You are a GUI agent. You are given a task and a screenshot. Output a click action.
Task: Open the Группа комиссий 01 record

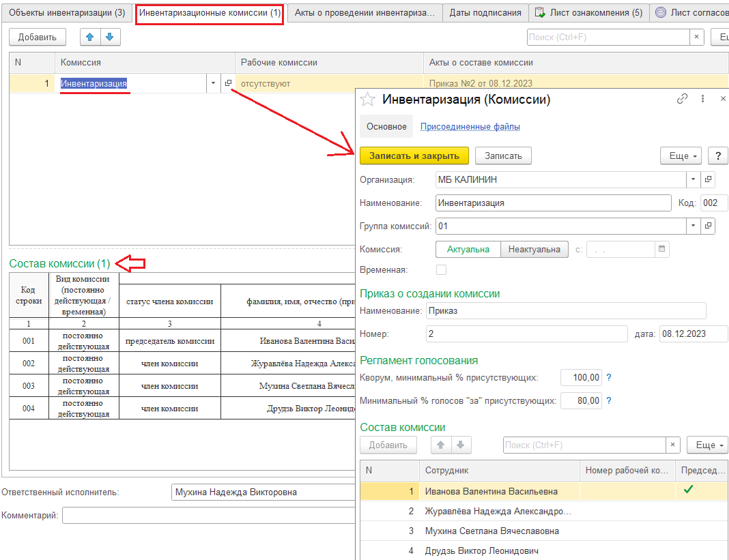tap(708, 226)
